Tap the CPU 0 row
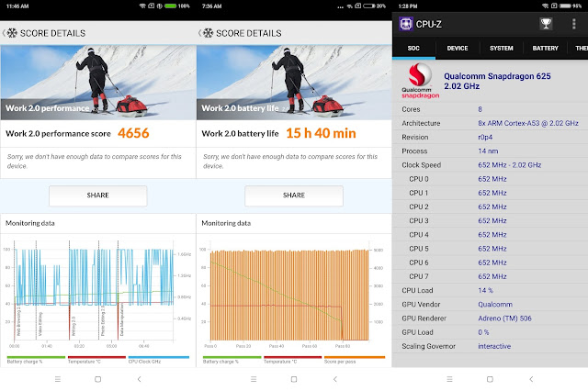 pos(490,179)
